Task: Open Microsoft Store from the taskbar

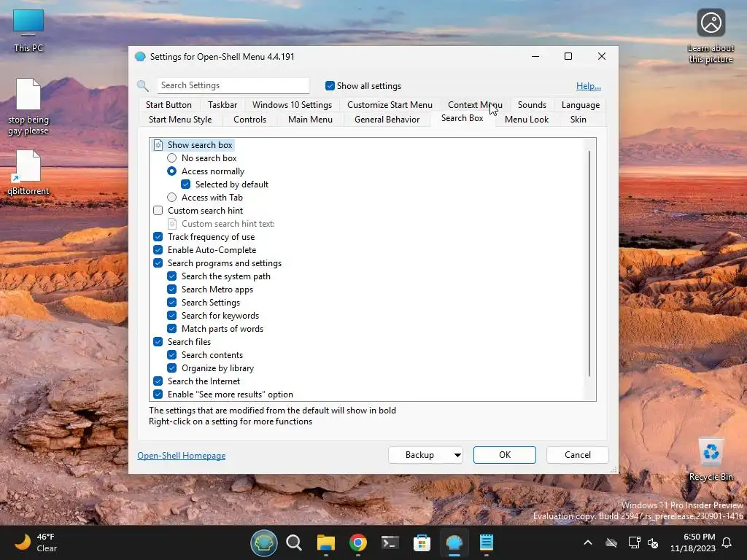Action: [x=422, y=542]
